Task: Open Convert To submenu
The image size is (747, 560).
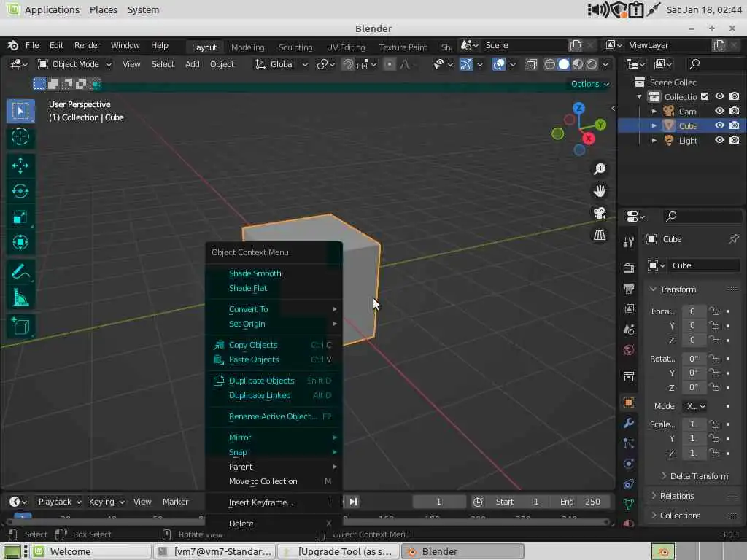Action: tap(274, 309)
